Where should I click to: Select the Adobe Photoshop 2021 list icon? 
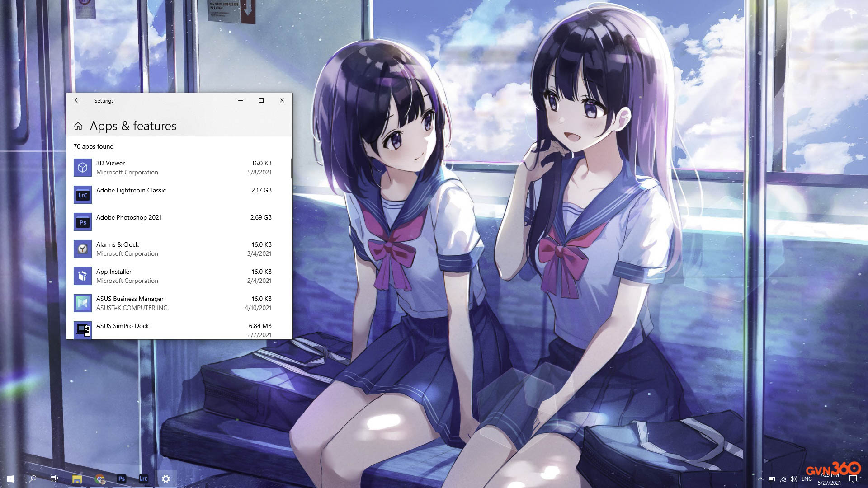tap(83, 222)
